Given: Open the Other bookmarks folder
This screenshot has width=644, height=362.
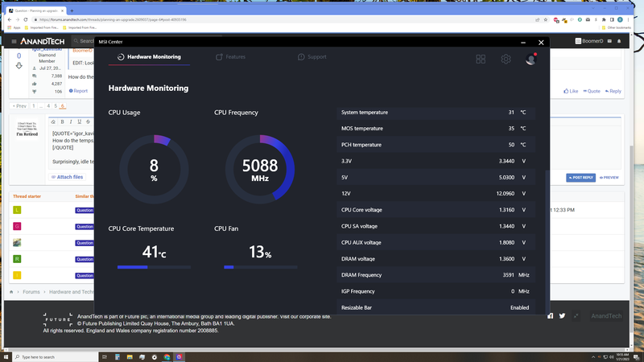Looking at the screenshot, I should [x=616, y=27].
